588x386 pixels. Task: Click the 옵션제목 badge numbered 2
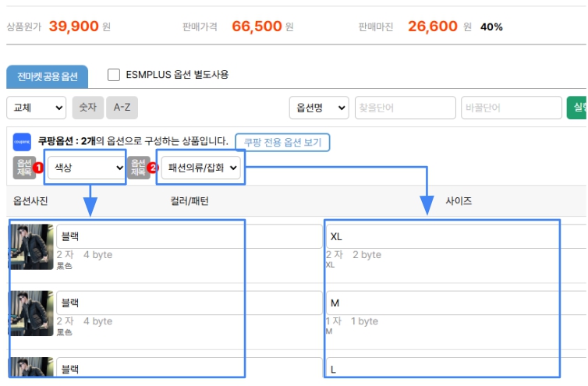point(139,167)
